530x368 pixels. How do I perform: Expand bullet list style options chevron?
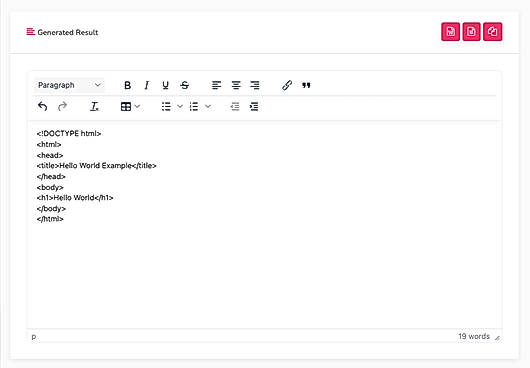point(180,106)
